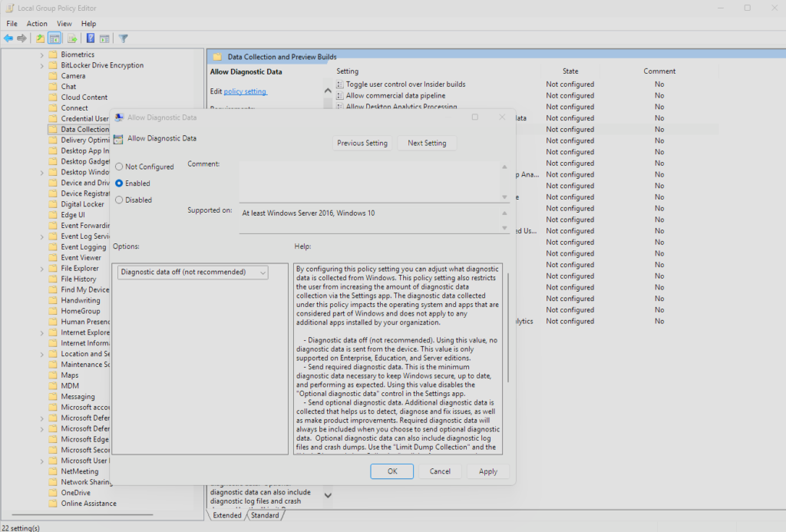Click the Previous Setting button
786x532 pixels.
[362, 143]
